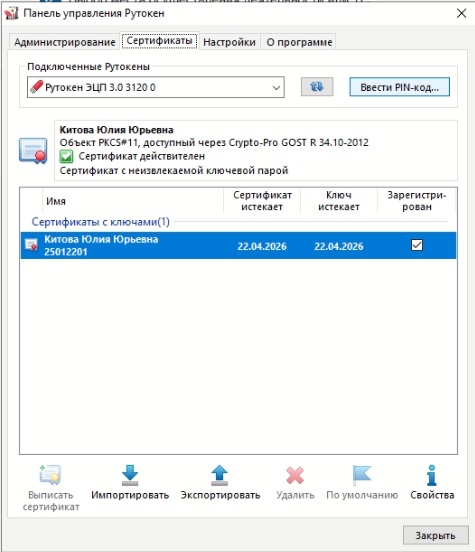The image size is (475, 552).
Task: Click the large certificate icon beside owner details
Action: tap(33, 151)
